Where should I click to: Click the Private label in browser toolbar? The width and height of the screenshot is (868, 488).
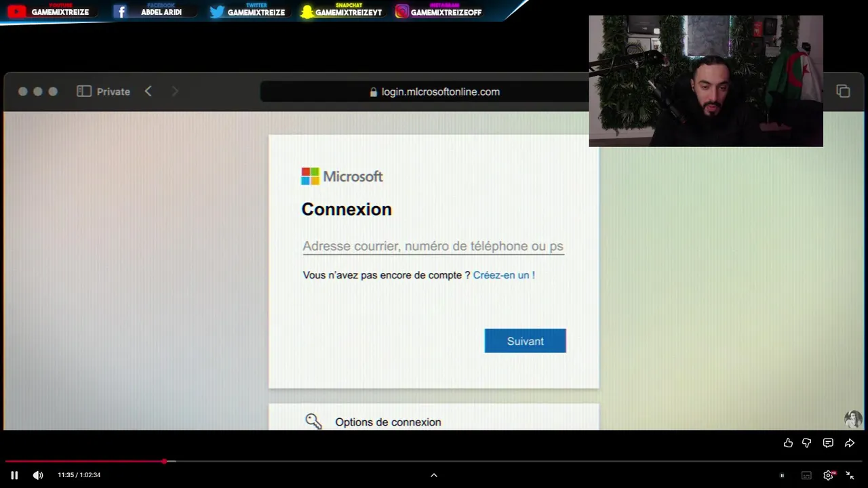113,91
